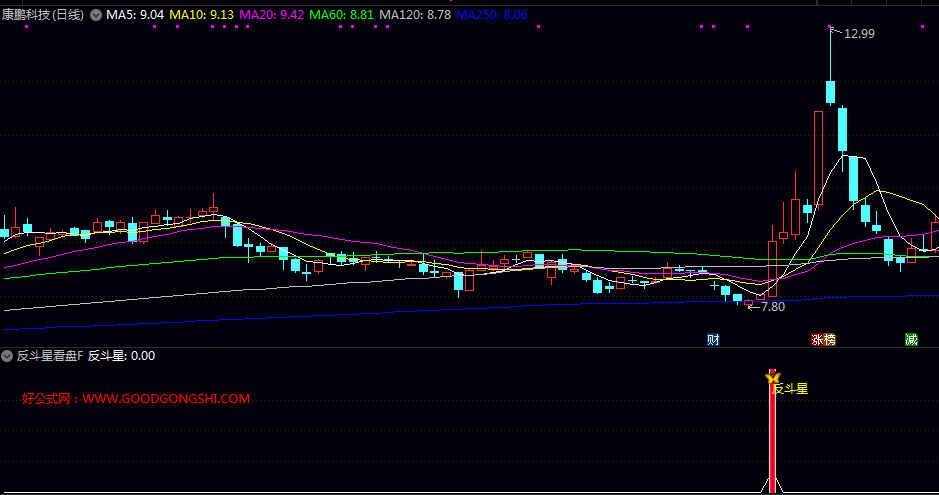Screen dimensions: 939x495
Task: Click the 涨榜 event marker
Action: pyautogui.click(x=823, y=340)
